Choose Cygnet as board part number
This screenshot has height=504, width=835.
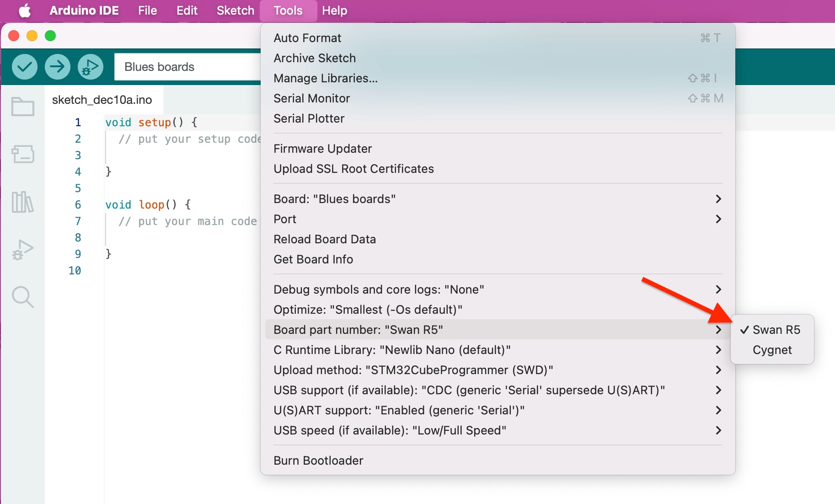click(772, 350)
